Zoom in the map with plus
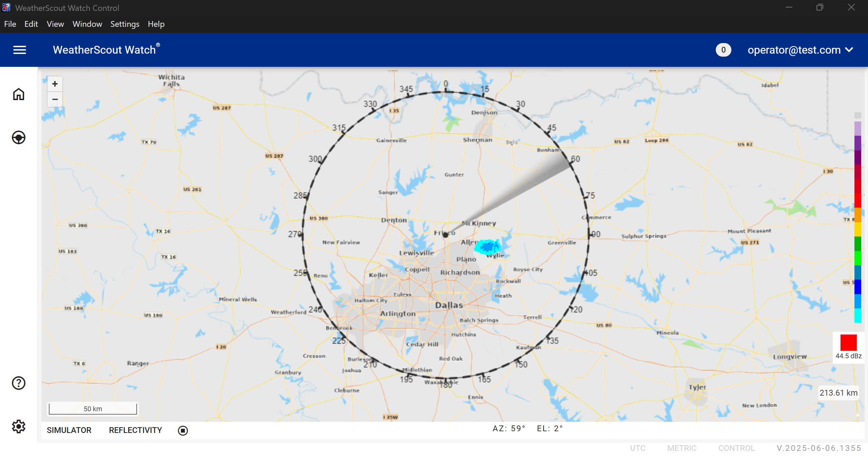The image size is (868, 456). coord(55,84)
